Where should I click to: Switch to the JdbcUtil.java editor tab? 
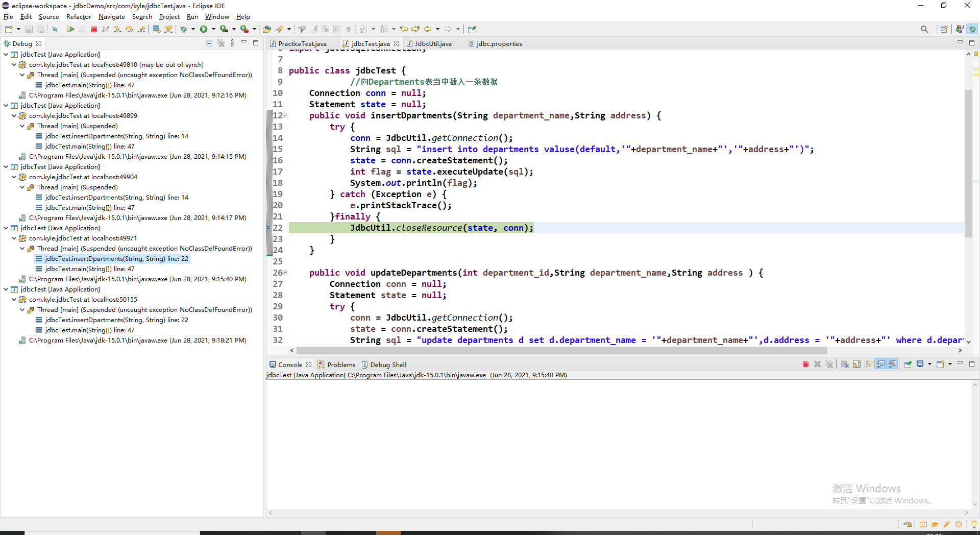point(433,44)
